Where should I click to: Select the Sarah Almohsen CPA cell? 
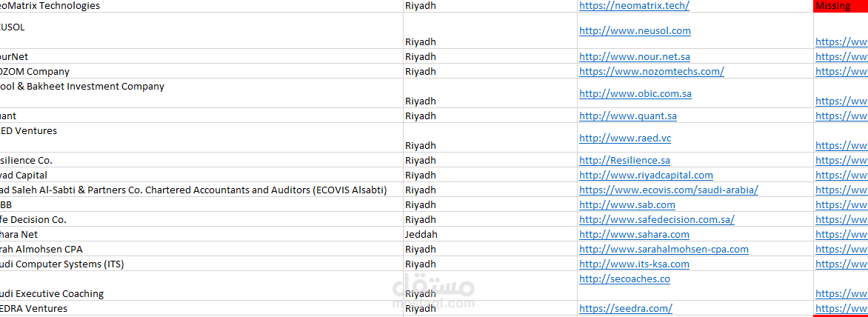point(201,249)
